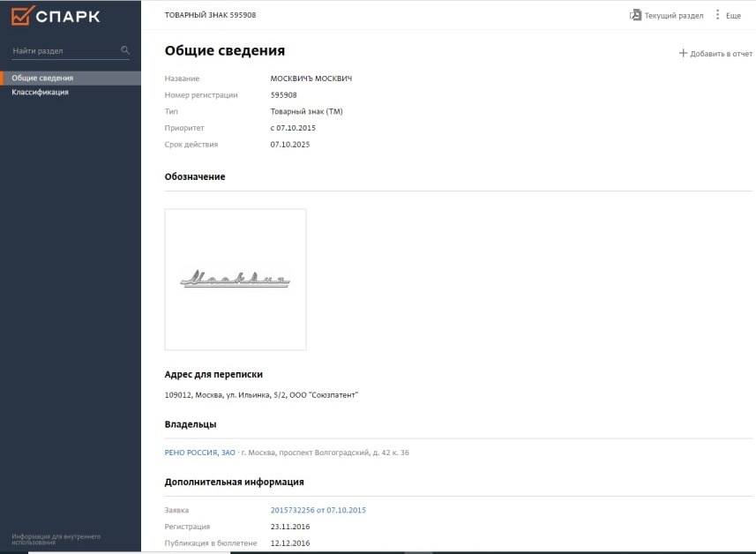Click bulletin publication date '12.12.2016'
Screen dimensions: 756x554
tap(289, 543)
